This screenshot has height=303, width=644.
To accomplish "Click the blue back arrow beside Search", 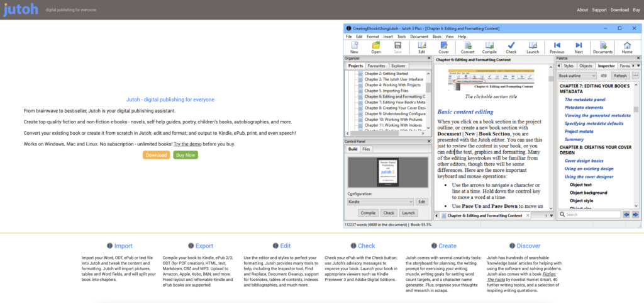I will point(626,215).
